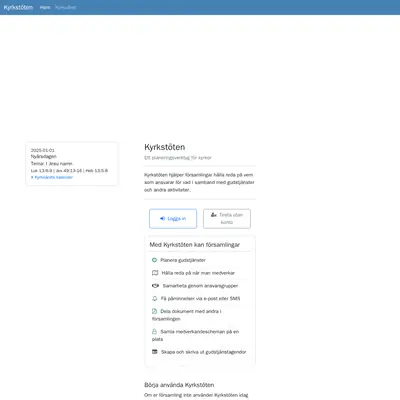Click the 2025-01-01 date text

(43, 150)
